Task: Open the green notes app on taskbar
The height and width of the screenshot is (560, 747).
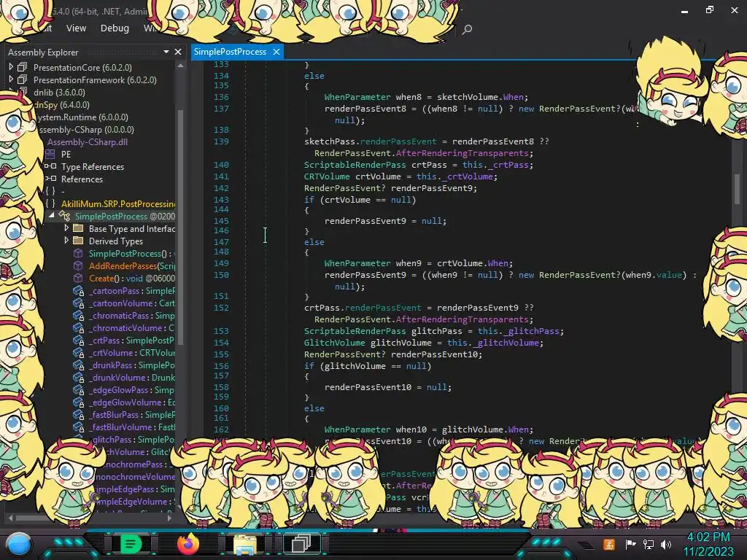Action: (x=131, y=543)
